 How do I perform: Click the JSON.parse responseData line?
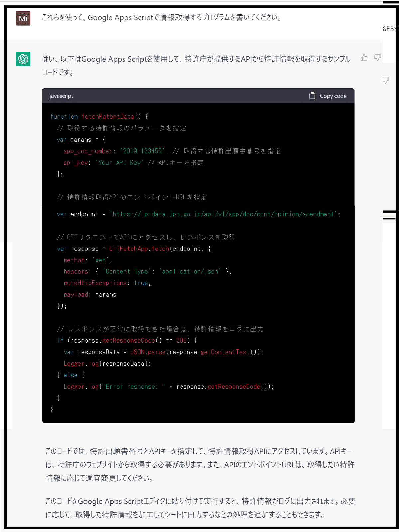tap(164, 352)
